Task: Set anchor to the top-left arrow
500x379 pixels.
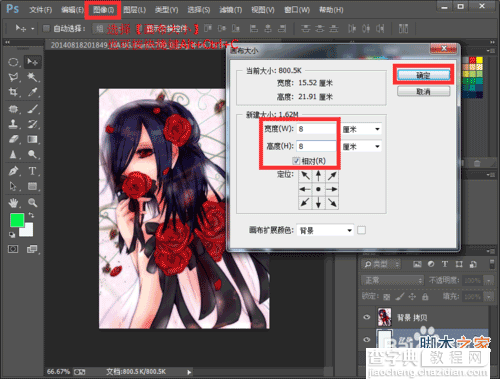Action: [x=305, y=175]
